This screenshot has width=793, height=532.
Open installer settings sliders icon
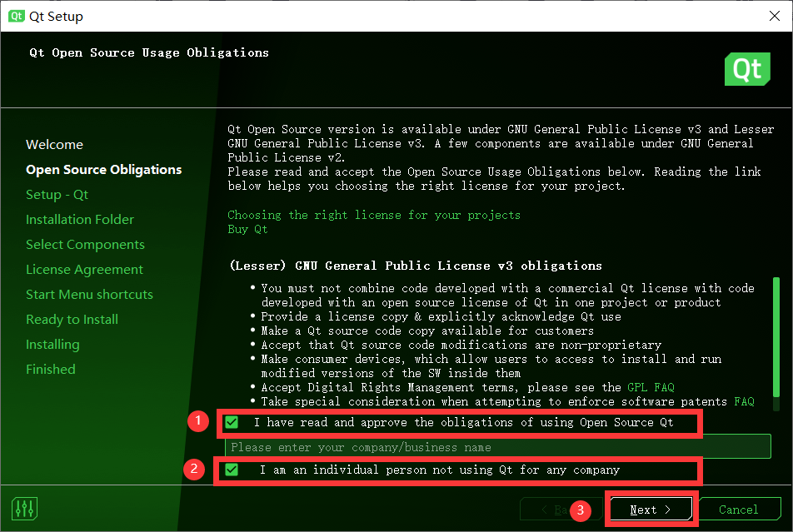click(24, 508)
